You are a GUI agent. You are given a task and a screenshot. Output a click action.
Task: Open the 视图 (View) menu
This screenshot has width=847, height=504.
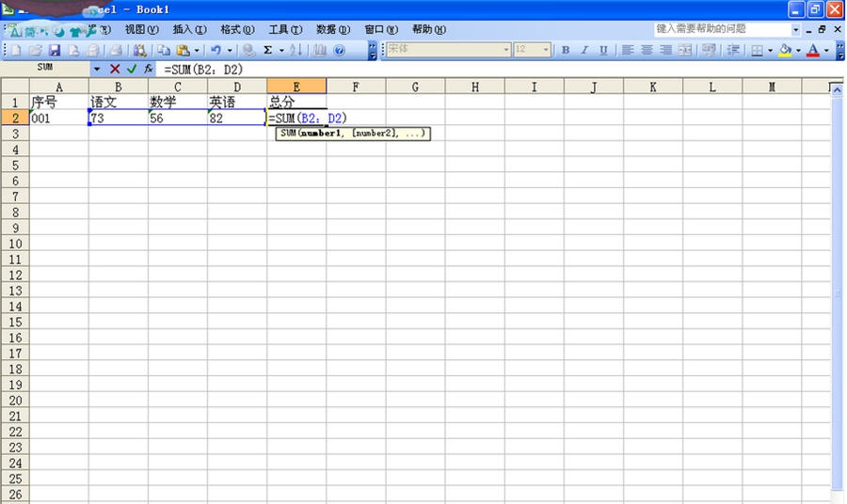(141, 29)
